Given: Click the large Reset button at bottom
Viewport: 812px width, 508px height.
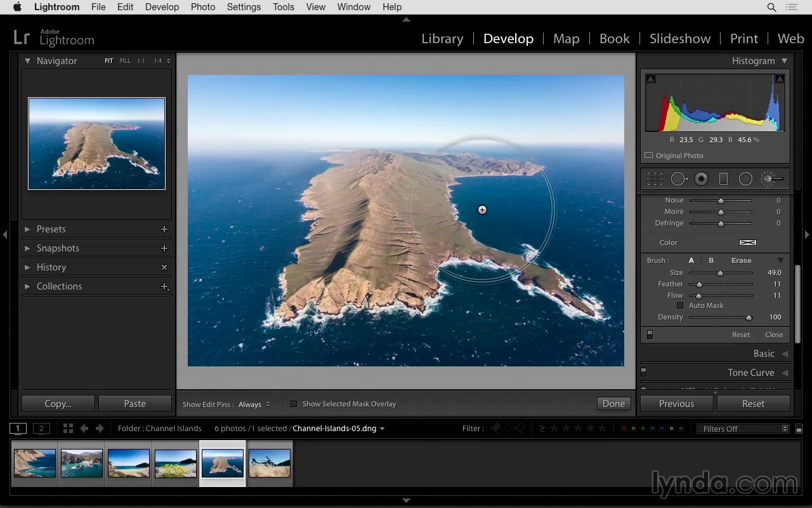Looking at the screenshot, I should (753, 404).
